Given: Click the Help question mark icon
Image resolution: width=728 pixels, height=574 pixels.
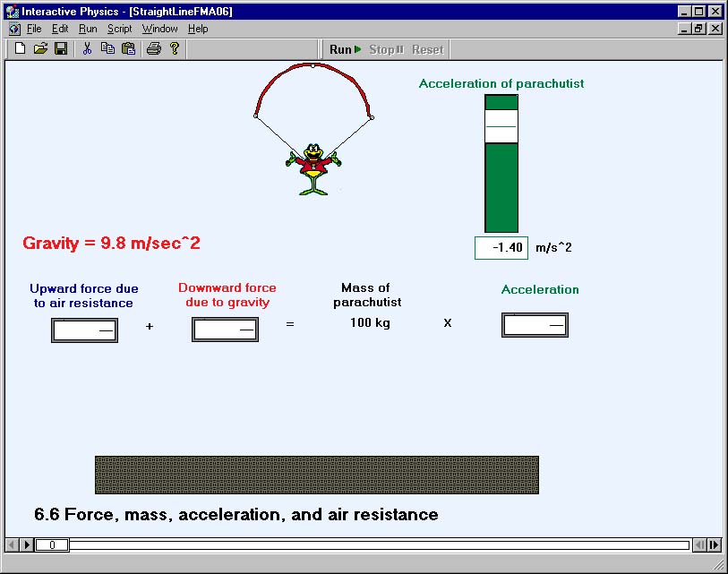Looking at the screenshot, I should (175, 48).
